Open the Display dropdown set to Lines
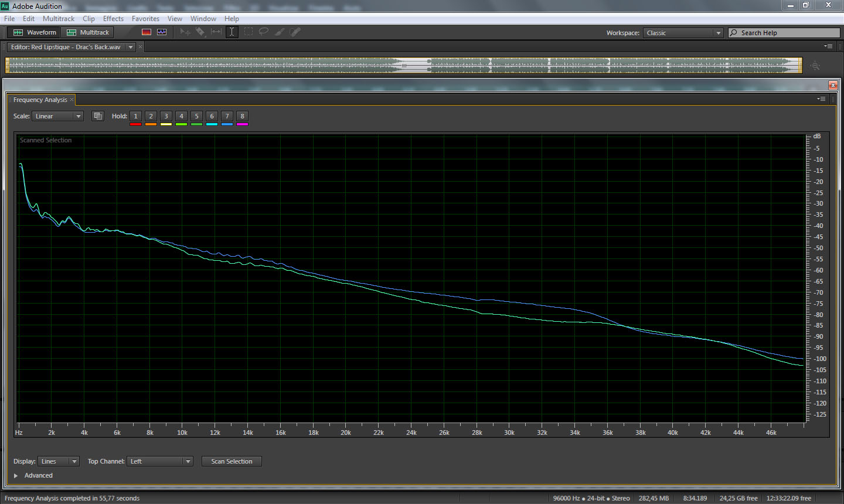Image resolution: width=844 pixels, height=504 pixels. (58, 461)
